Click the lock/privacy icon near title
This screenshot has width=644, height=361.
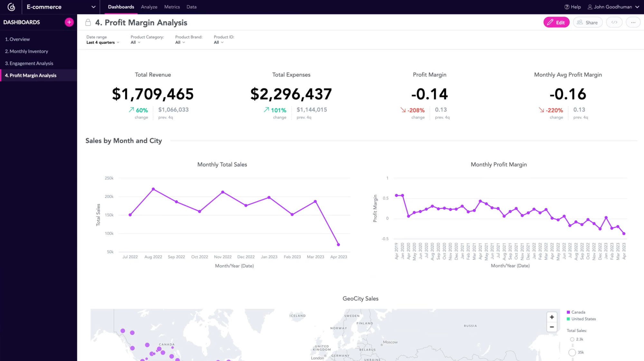87,23
